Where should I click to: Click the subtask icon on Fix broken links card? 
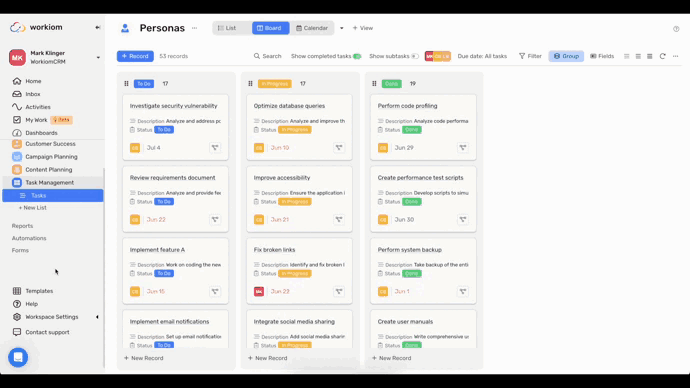(339, 291)
